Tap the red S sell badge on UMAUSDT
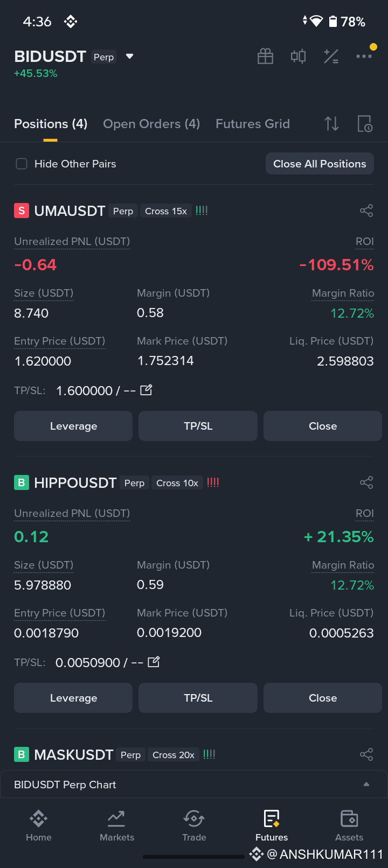 (x=22, y=211)
